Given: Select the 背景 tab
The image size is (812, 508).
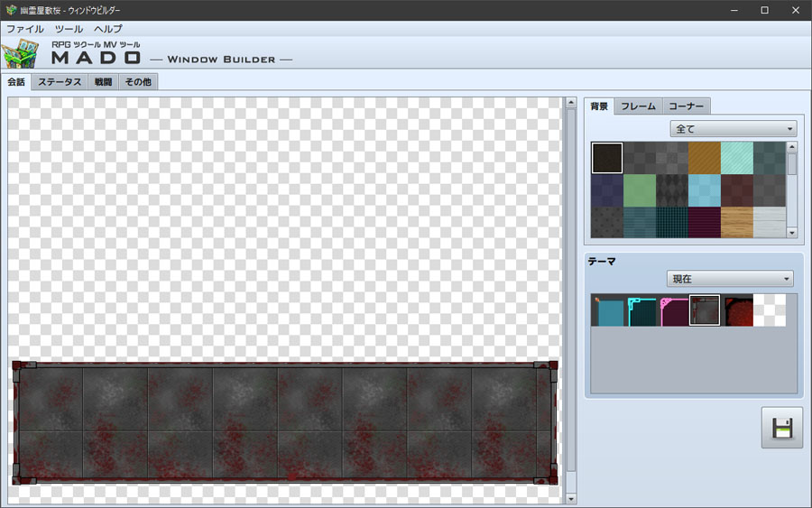Looking at the screenshot, I should 599,106.
